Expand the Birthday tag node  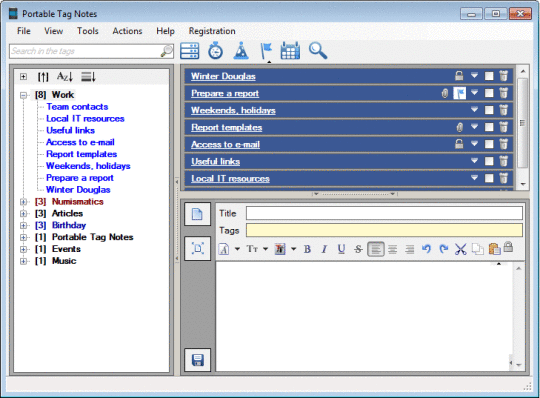click(x=23, y=226)
